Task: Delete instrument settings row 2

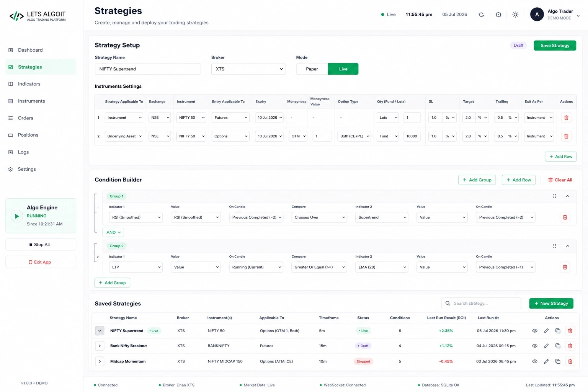Action: tap(566, 136)
